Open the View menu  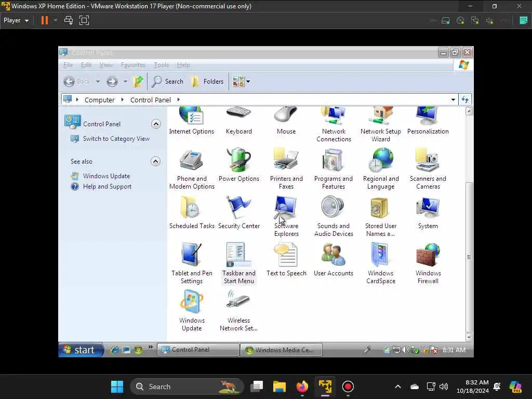coord(106,65)
